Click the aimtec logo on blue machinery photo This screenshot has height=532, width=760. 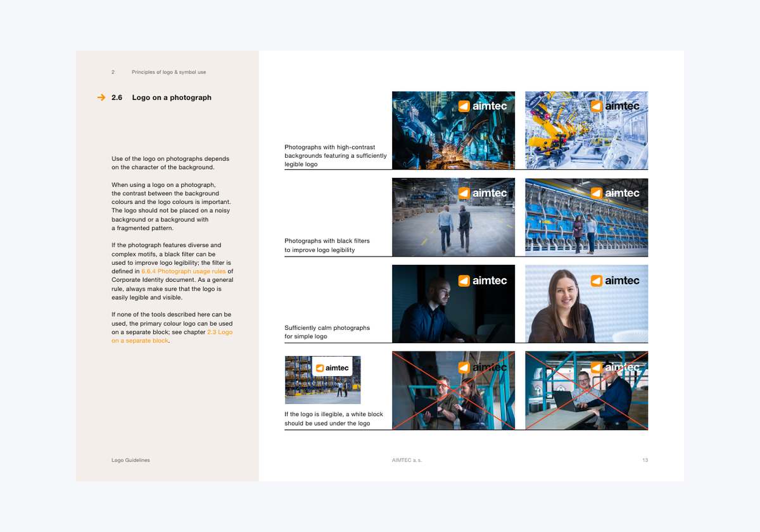click(615, 193)
